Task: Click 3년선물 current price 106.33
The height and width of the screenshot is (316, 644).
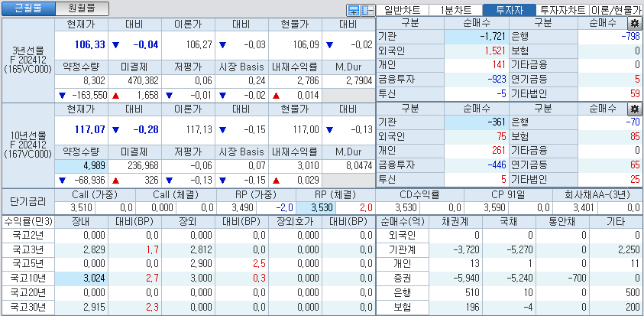Action: tap(89, 45)
